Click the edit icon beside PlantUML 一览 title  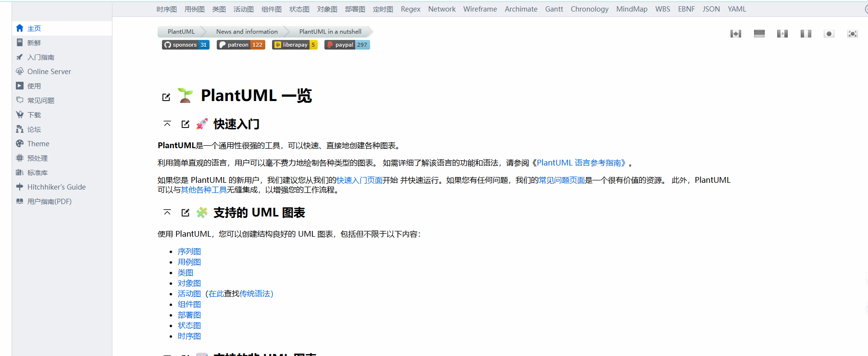coord(166,97)
